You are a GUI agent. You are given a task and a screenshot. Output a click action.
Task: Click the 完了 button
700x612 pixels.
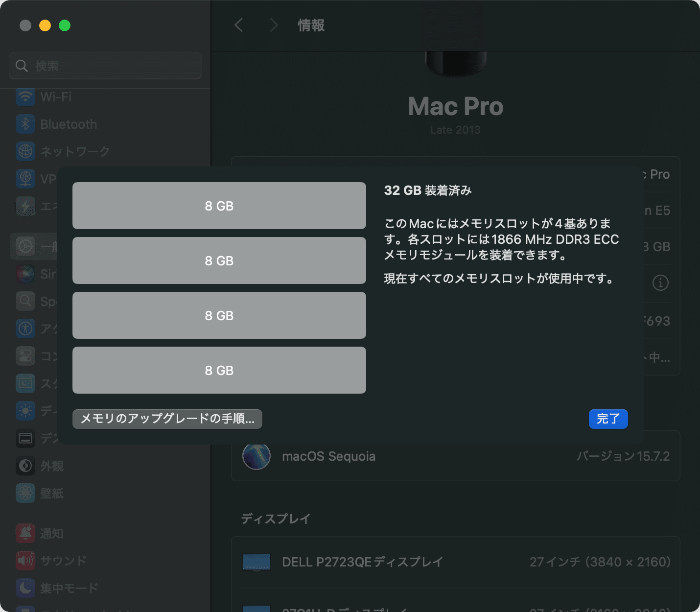[608, 419]
